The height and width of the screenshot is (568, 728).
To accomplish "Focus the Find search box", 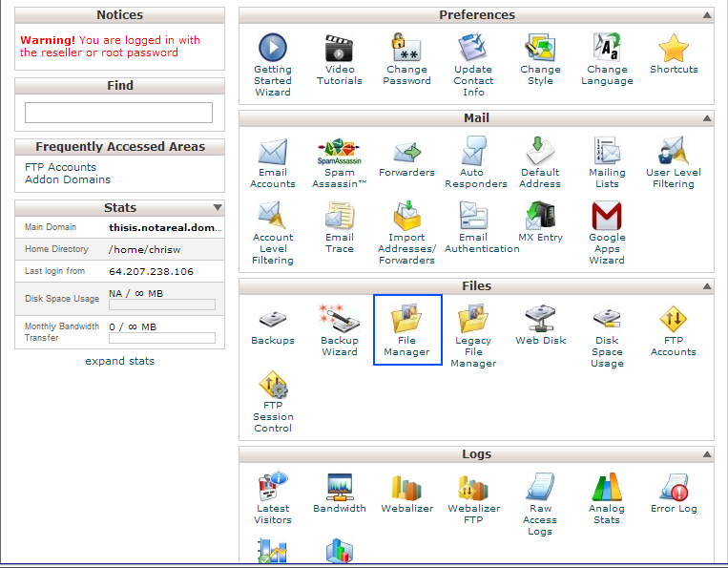I will click(119, 113).
